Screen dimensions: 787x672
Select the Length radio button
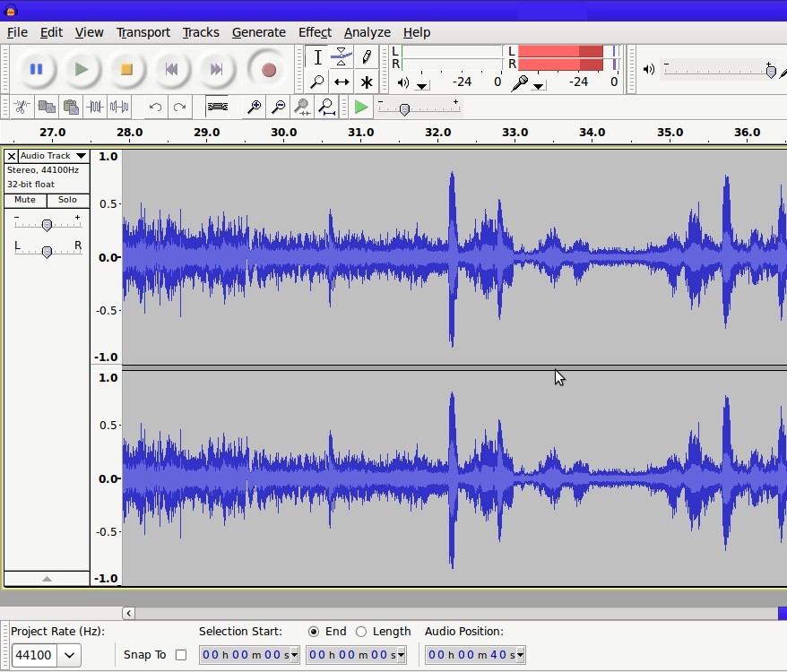pos(361,632)
